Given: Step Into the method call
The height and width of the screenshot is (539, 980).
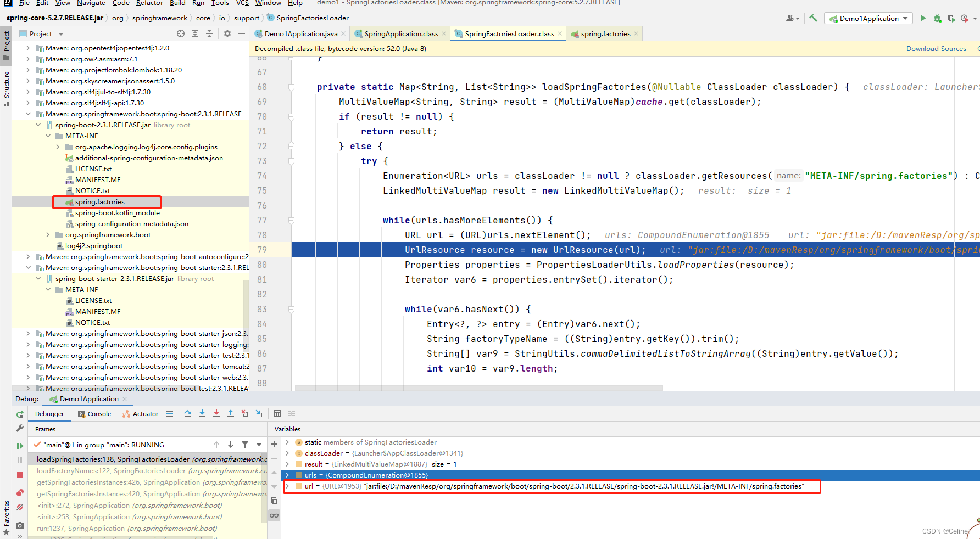Looking at the screenshot, I should pyautogui.click(x=202, y=413).
